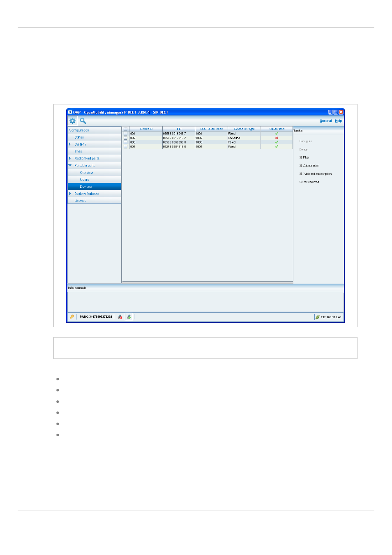Click inside the Info console area
Image resolution: width=392 pixels, height=555 pixels.
tap(205, 302)
